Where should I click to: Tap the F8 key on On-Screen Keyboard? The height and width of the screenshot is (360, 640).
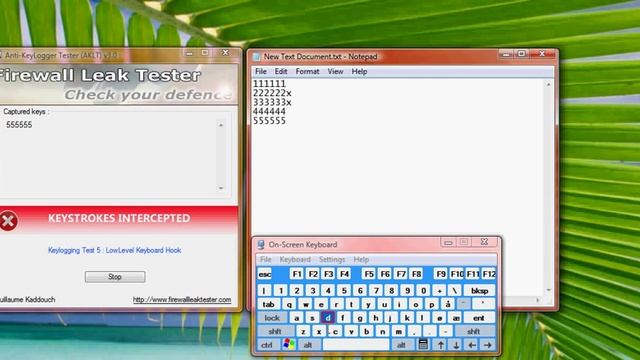click(416, 274)
